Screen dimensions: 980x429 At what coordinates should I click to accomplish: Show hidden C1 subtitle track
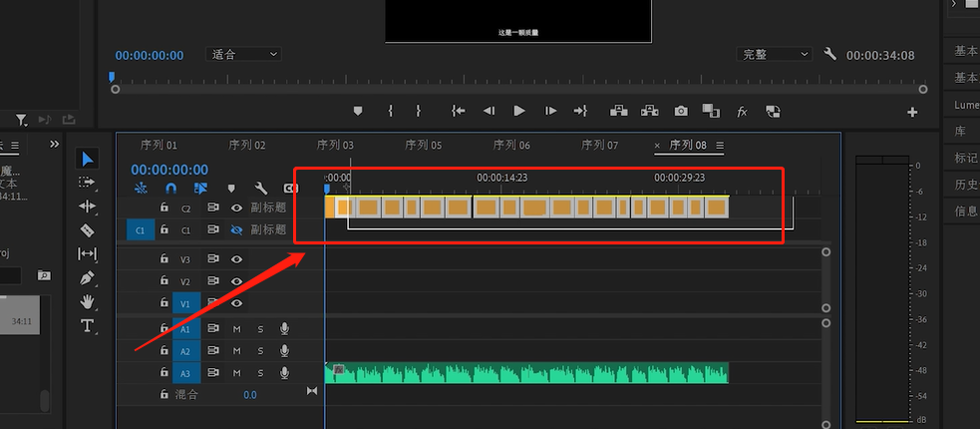click(236, 230)
